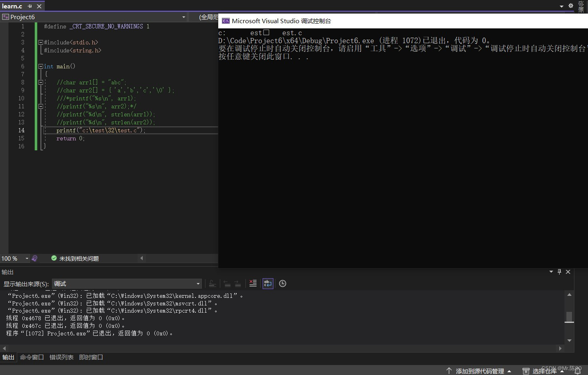Click the go to next message icon

point(238,283)
